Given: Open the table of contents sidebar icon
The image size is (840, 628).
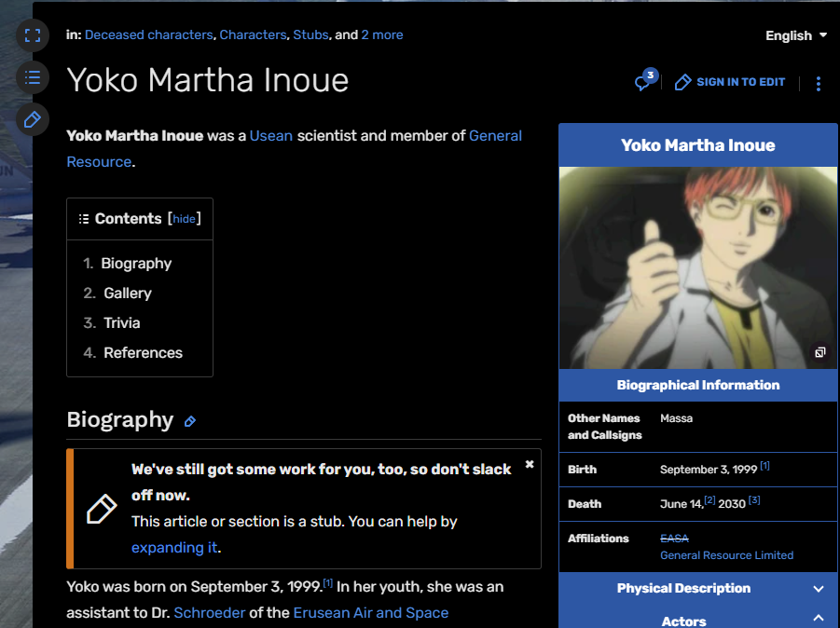Looking at the screenshot, I should (33, 77).
